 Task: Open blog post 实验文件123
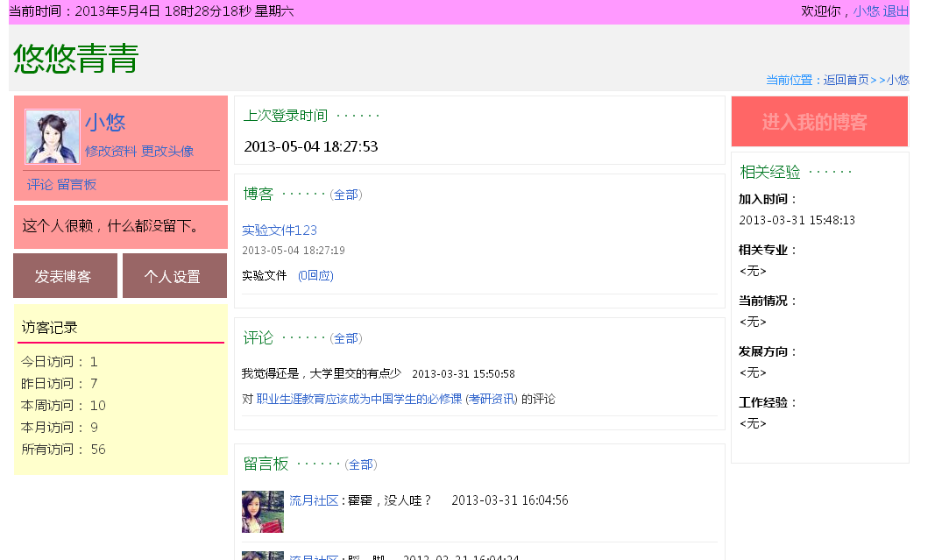280,230
